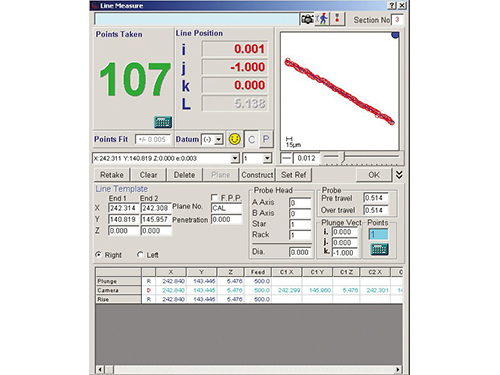Select the P mode button
The width and height of the screenshot is (500, 375).
[x=266, y=139]
